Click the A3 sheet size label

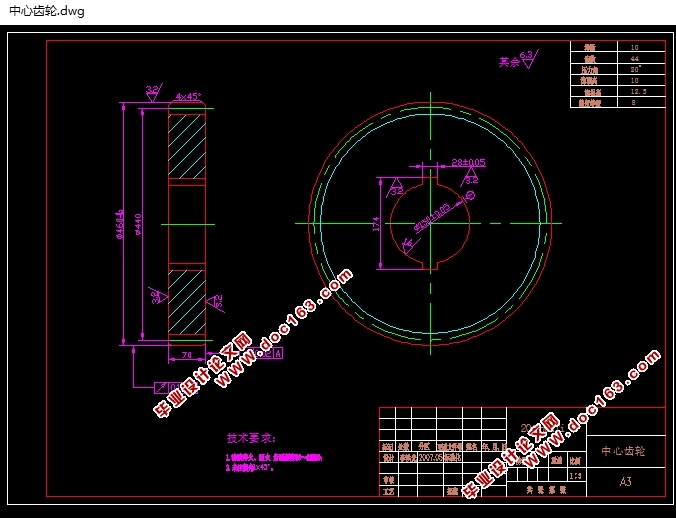(x=626, y=481)
